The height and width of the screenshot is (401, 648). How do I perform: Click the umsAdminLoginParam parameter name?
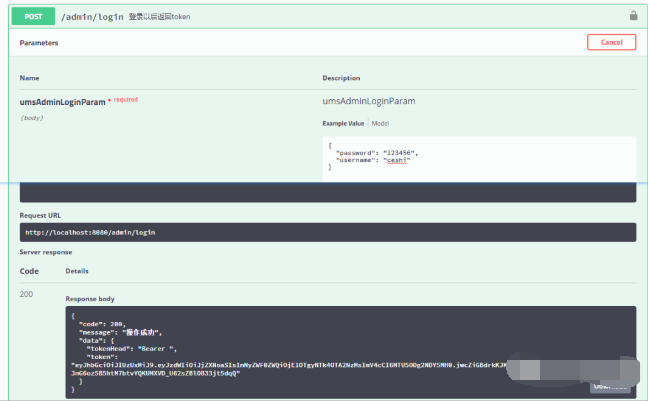62,101
